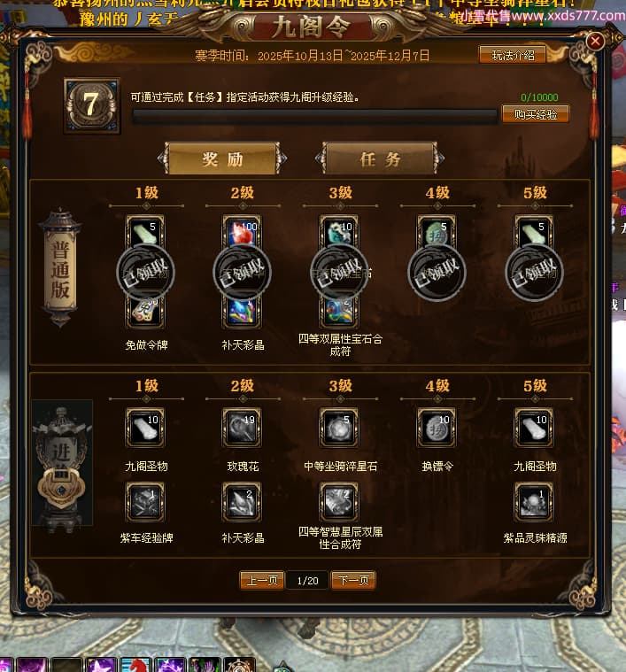Close the 九阁令 window
The height and width of the screenshot is (672, 626).
pyautogui.click(x=595, y=41)
